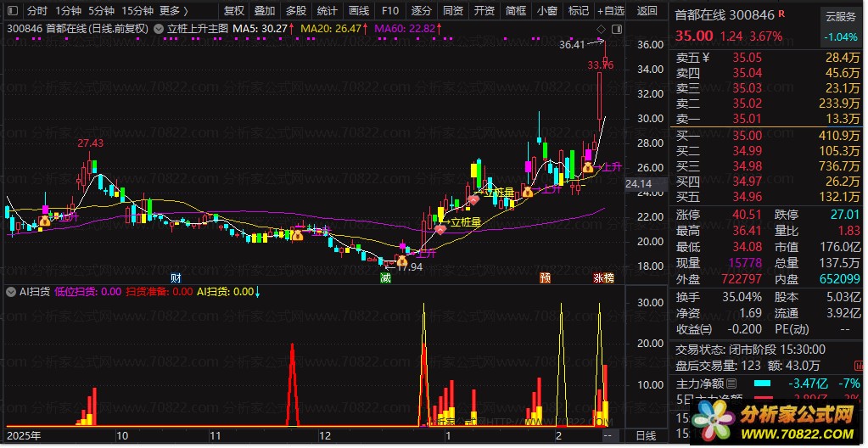868x448 pixels.
Task: Click the 换手 35.04% value
Action: (741, 297)
